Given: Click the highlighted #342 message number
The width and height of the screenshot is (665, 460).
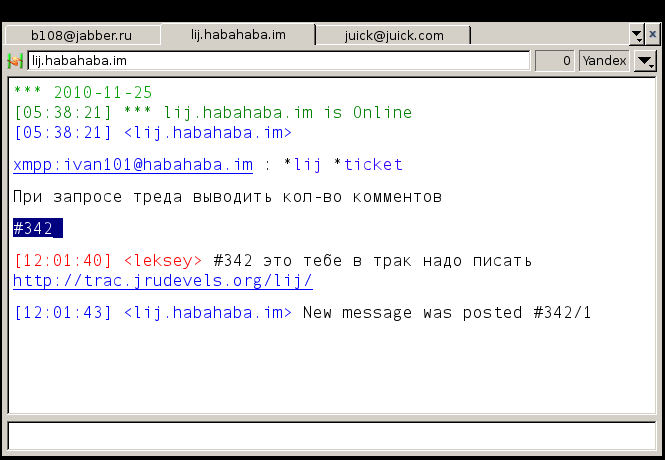Looking at the screenshot, I should pos(38,228).
